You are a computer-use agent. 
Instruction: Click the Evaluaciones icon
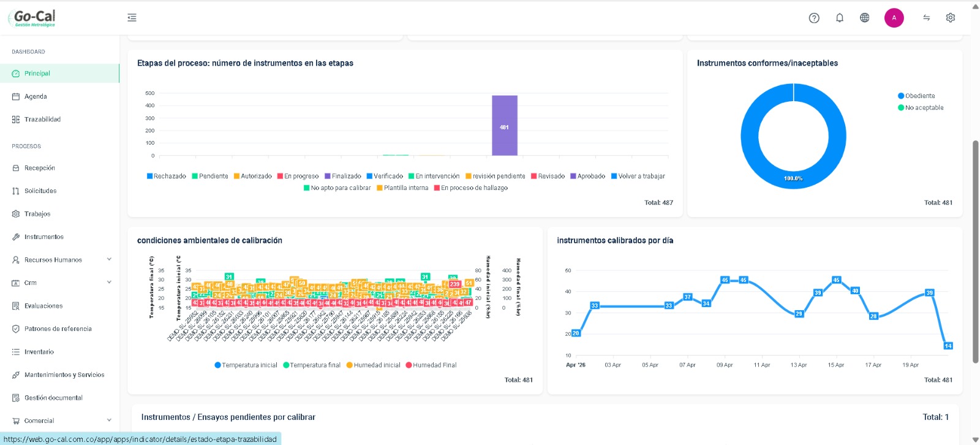[16, 306]
